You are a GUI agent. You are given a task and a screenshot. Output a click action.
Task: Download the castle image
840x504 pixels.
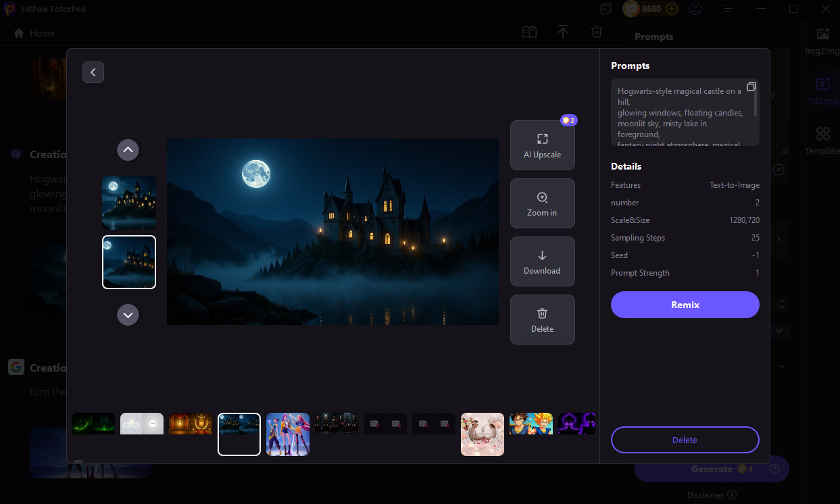tap(542, 261)
